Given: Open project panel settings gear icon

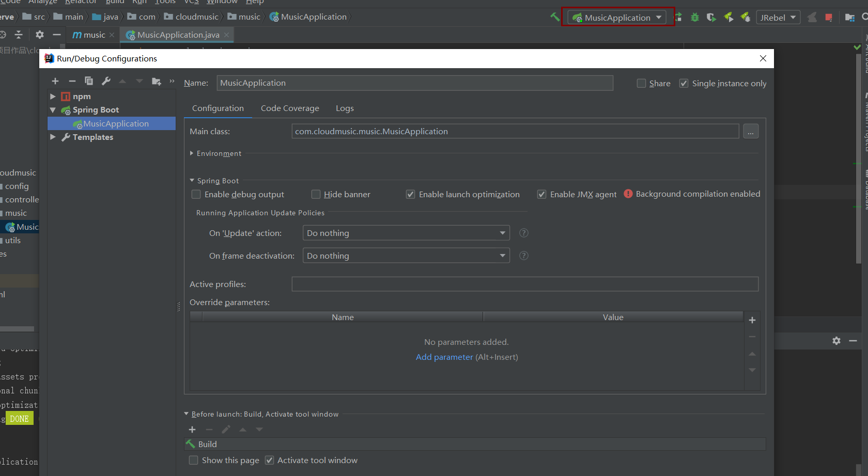Looking at the screenshot, I should click(x=40, y=35).
